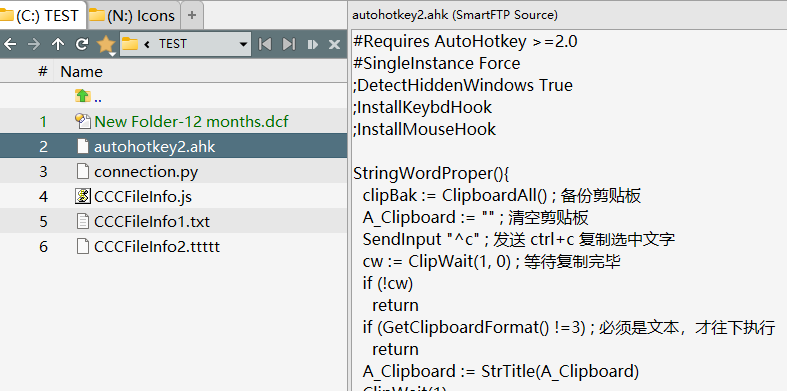Image resolution: width=787 pixels, height=391 pixels.
Task: Select file connection.py
Action: point(146,172)
